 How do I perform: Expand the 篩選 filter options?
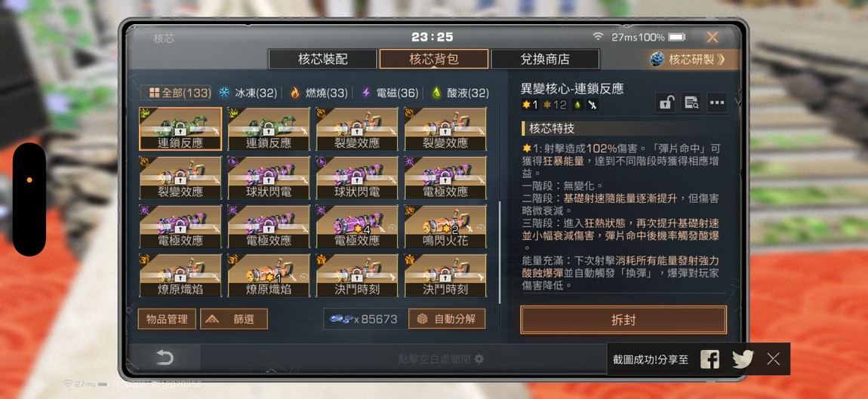(234, 319)
